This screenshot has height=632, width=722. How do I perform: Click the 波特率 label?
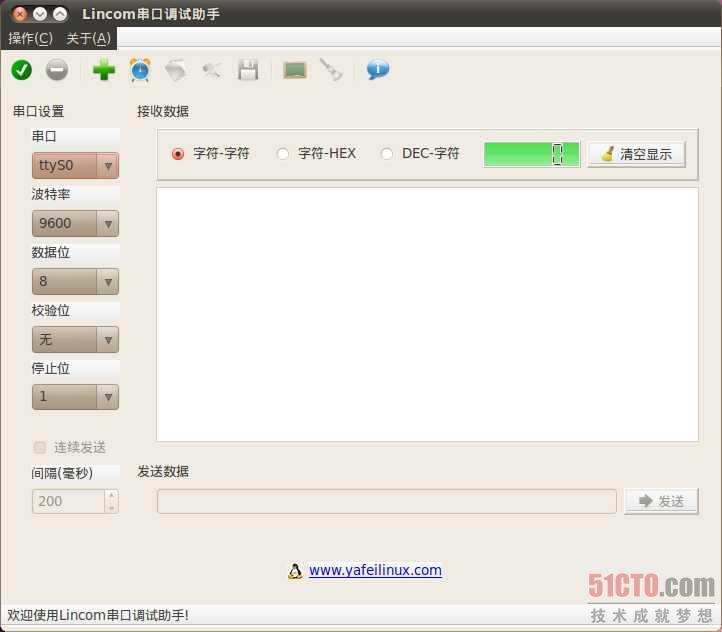coord(51,194)
